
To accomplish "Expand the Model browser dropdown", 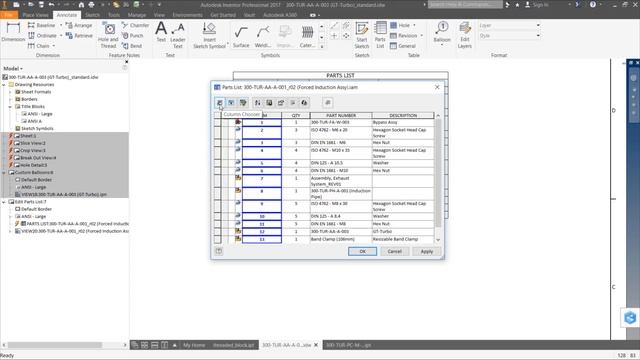I will pos(13,69).
